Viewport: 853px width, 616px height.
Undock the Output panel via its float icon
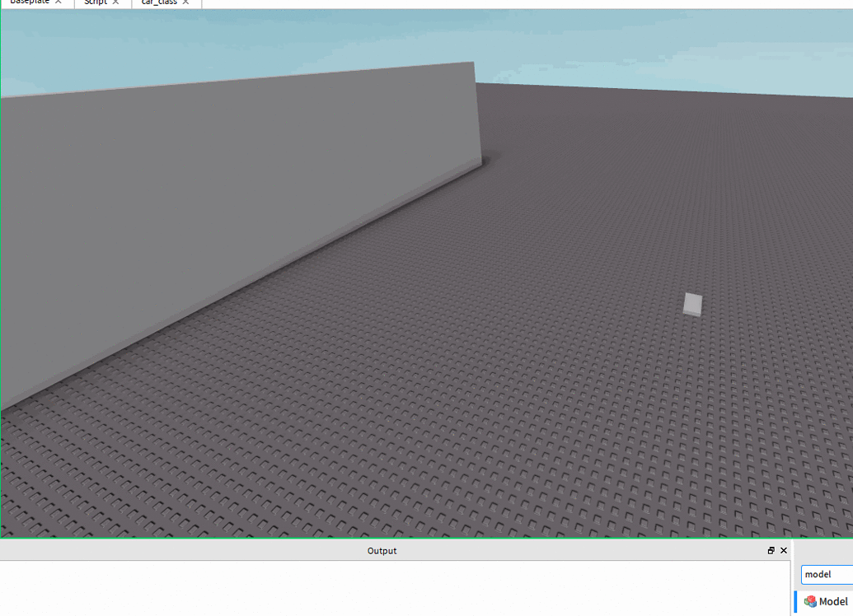tap(771, 550)
